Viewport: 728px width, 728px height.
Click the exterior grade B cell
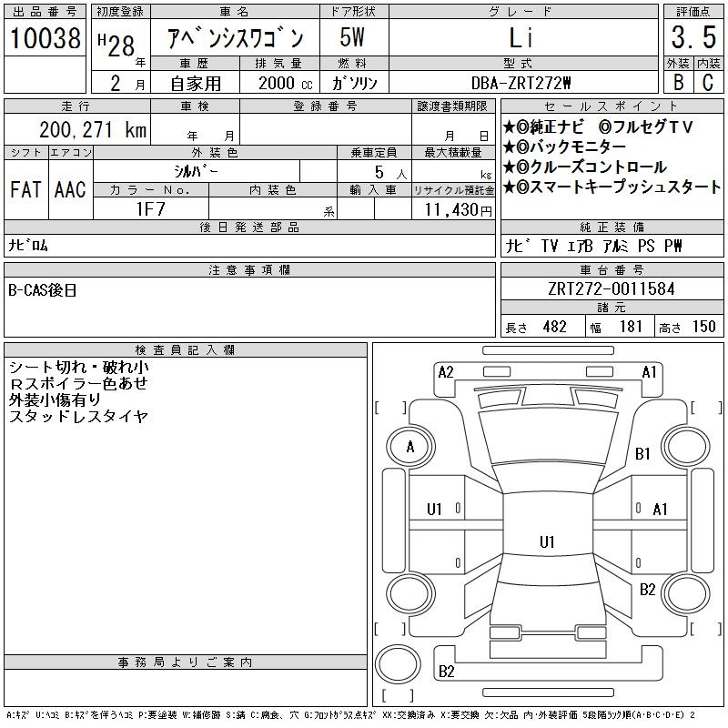pyautogui.click(x=677, y=82)
